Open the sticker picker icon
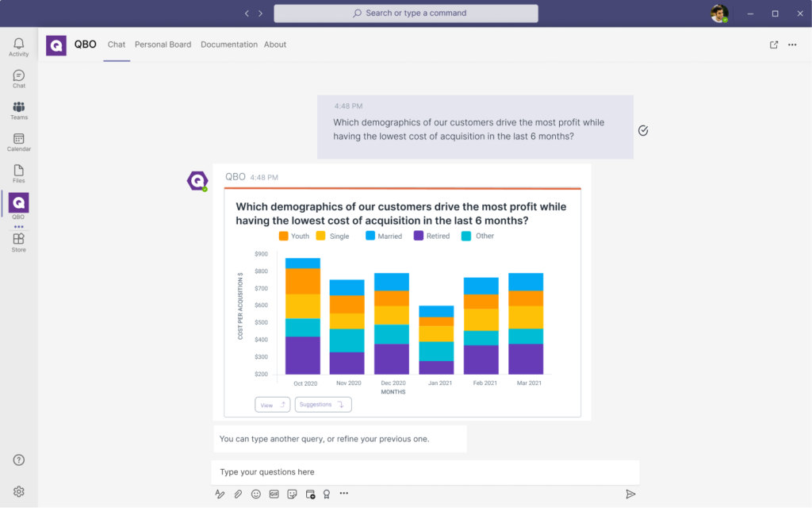 (x=292, y=494)
